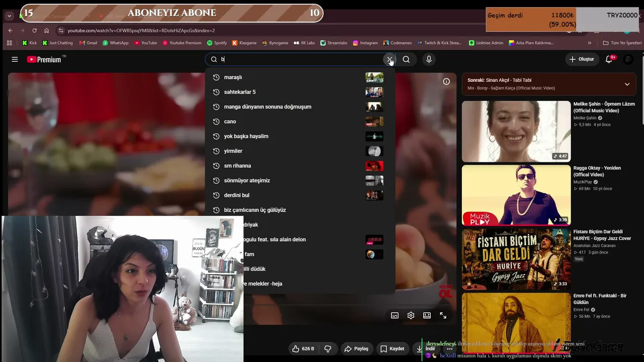Switch to theater mode
The height and width of the screenshot is (362, 644).
pos(427,315)
